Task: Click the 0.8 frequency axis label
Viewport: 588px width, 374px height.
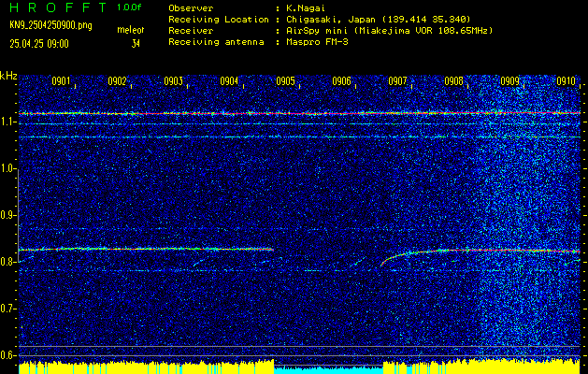Action: tap(7, 262)
